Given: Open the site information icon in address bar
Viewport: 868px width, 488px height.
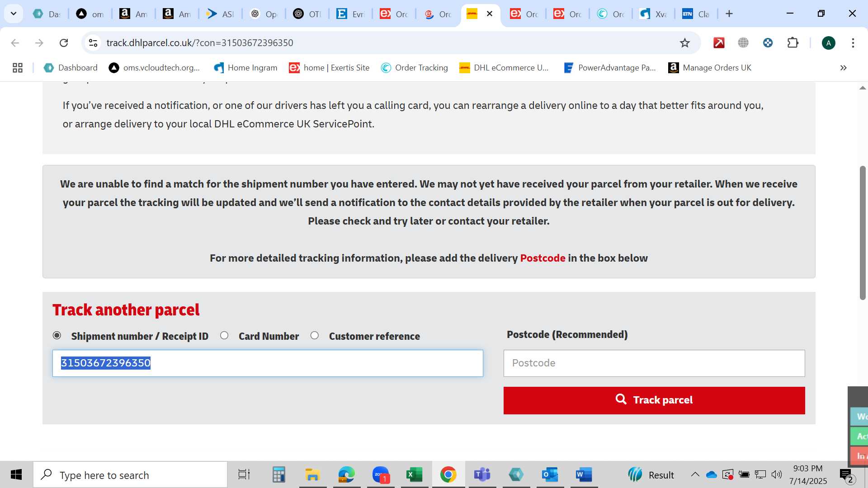Looking at the screenshot, I should 93,43.
